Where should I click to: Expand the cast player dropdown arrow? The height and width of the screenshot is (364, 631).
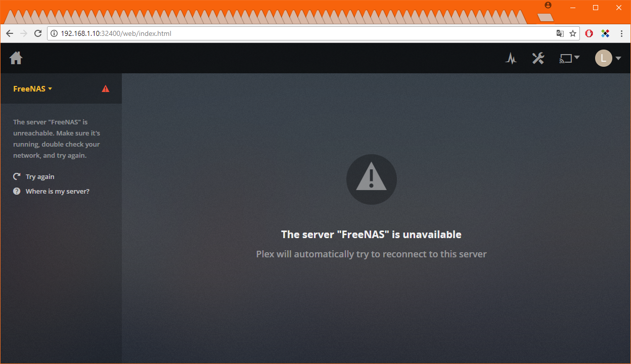tap(577, 58)
